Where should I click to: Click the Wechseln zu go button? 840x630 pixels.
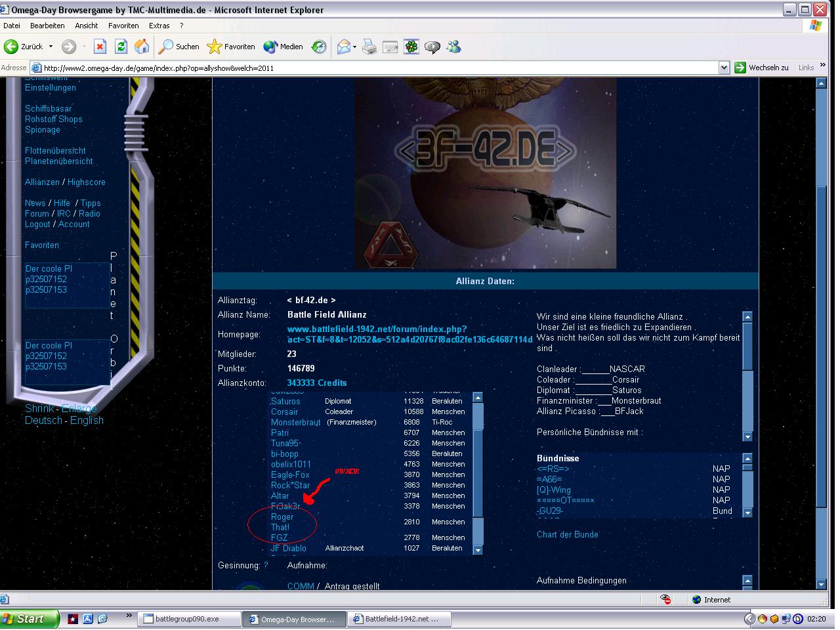(762, 68)
